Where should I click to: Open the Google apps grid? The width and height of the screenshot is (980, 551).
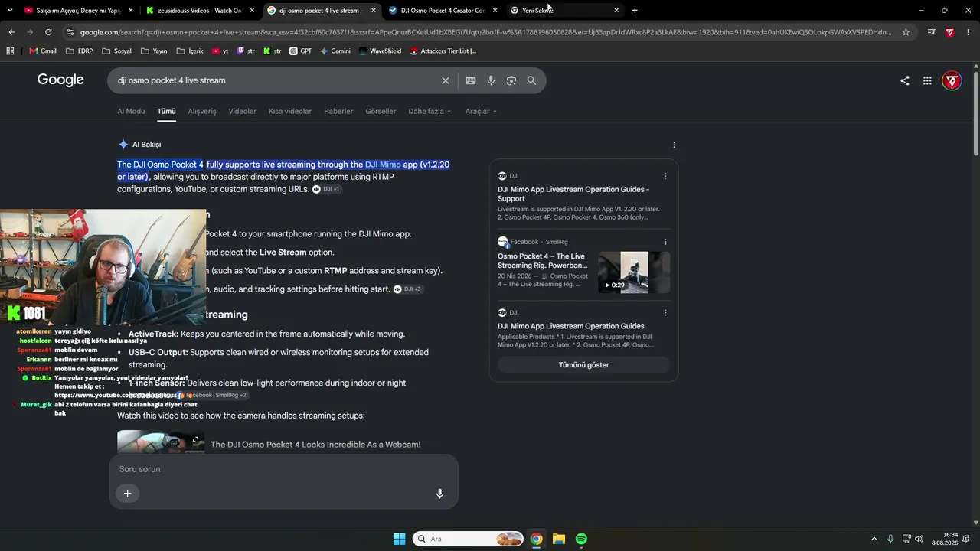click(x=927, y=80)
